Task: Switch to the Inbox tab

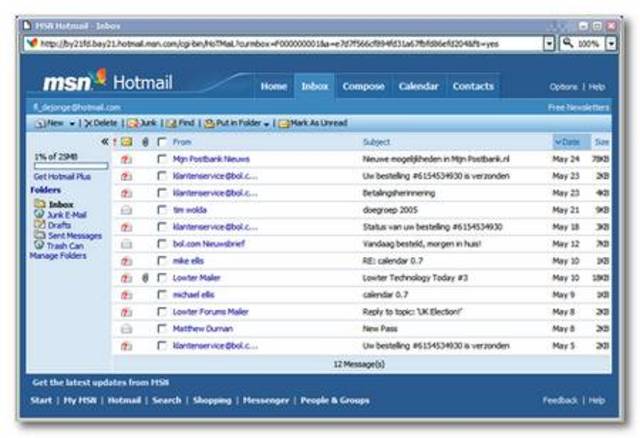Action: pos(315,86)
